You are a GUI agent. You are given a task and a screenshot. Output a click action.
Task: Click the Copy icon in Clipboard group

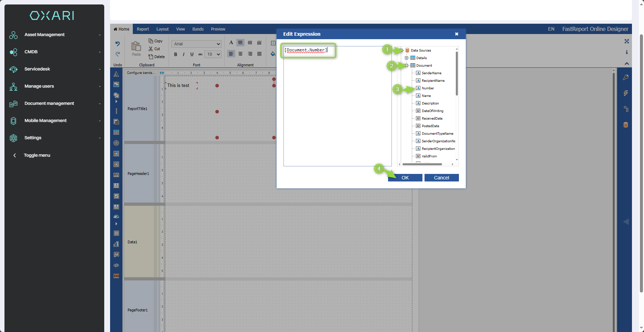pos(151,41)
